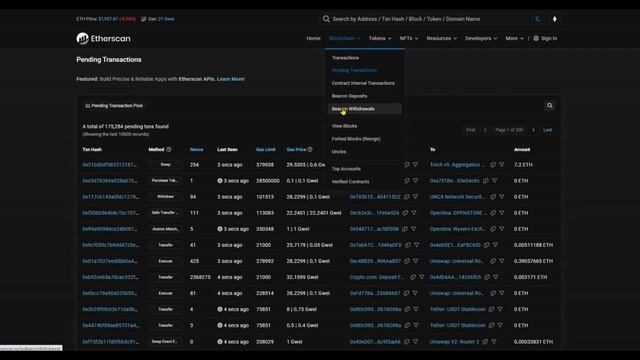Viewport: 640px width, 360px height.
Task: Filter by the 1inch v5 Aggregation address
Action: click(x=502, y=164)
